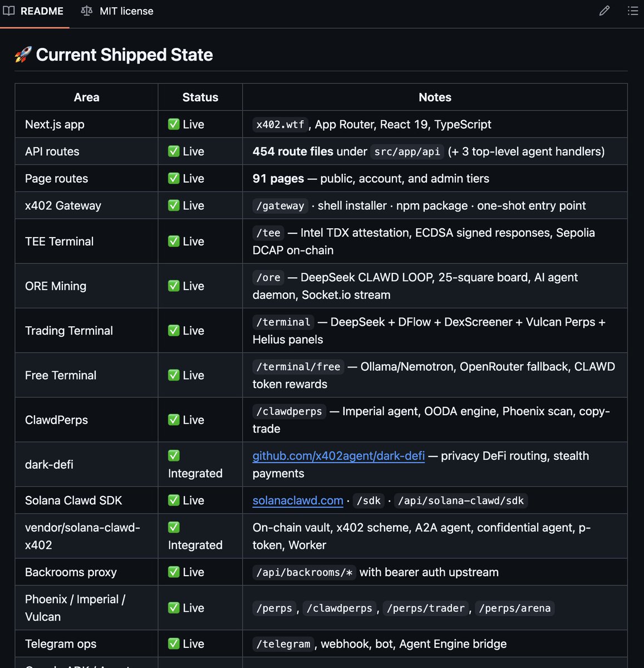644x668 pixels.
Task: Click the Status column header
Action: coord(200,97)
